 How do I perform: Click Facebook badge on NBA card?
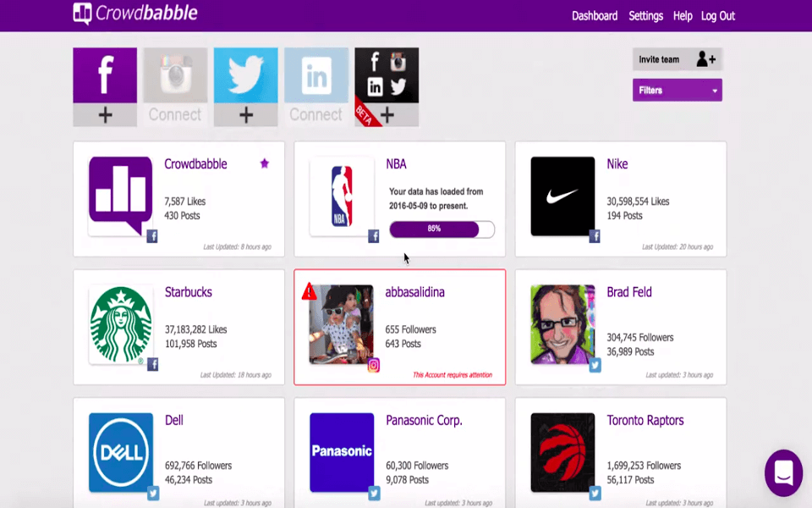(x=373, y=236)
